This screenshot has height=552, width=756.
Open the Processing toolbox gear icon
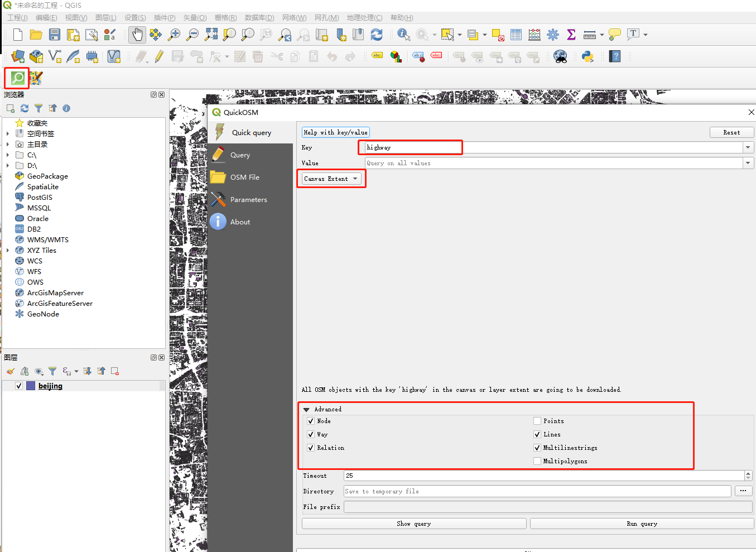point(553,35)
